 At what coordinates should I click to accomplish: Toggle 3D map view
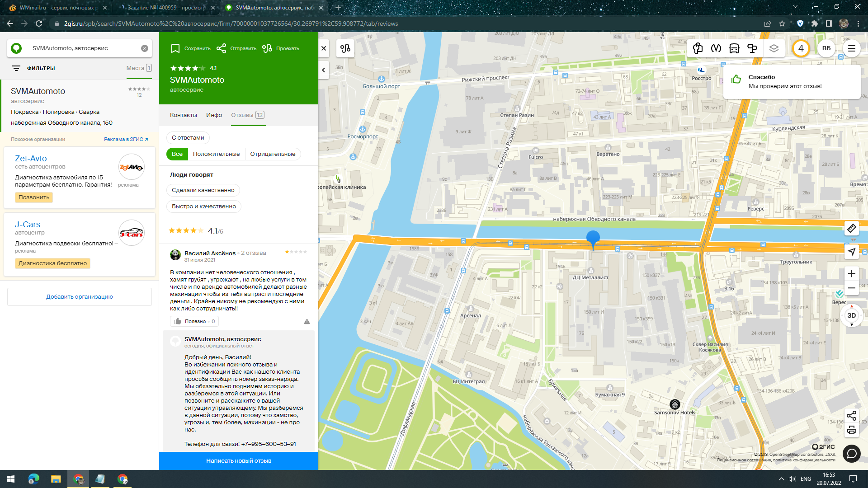point(852,315)
